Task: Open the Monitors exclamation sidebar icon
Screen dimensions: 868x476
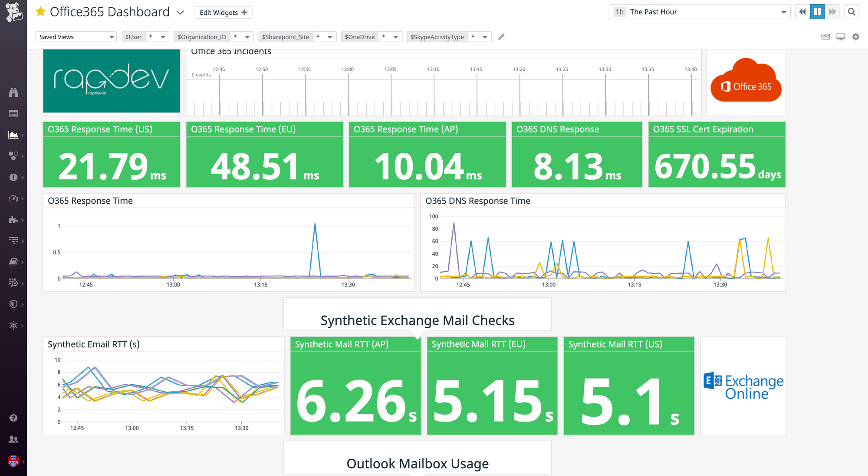Action: coord(13,177)
